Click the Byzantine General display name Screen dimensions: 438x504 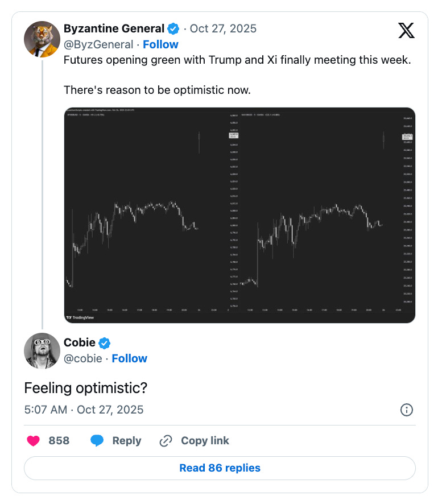coord(114,28)
